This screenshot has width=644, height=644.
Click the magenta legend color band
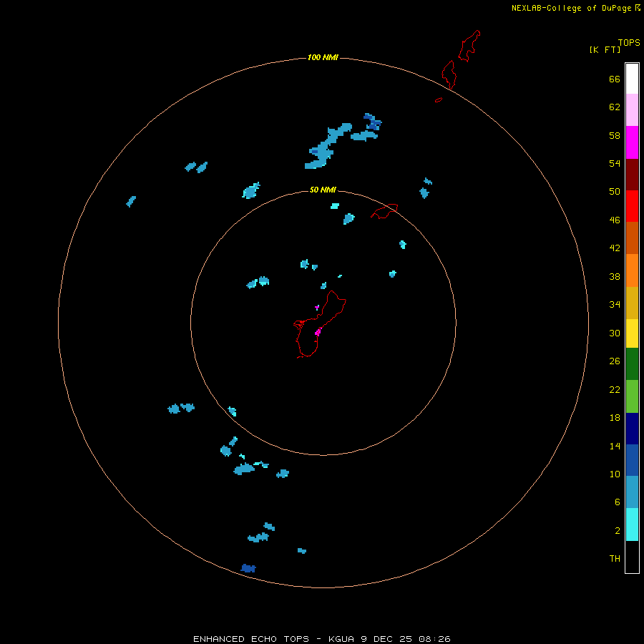click(632, 142)
